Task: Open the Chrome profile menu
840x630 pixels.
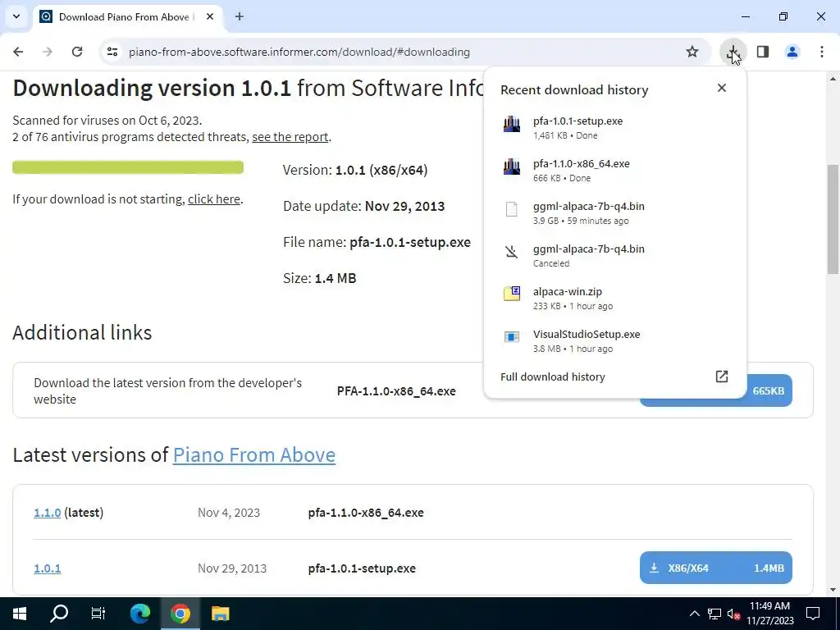Action: point(792,52)
